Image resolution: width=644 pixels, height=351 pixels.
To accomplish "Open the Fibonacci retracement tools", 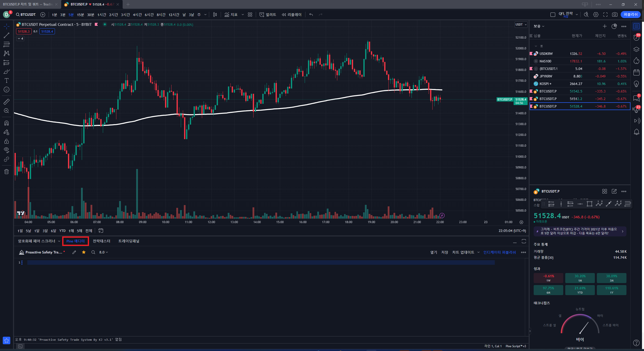I will pyautogui.click(x=7, y=44).
